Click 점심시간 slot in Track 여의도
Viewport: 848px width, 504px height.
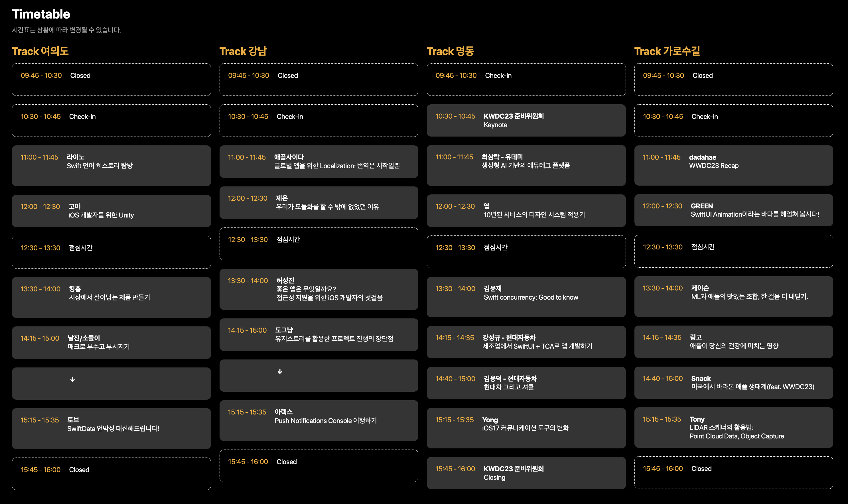pos(111,252)
